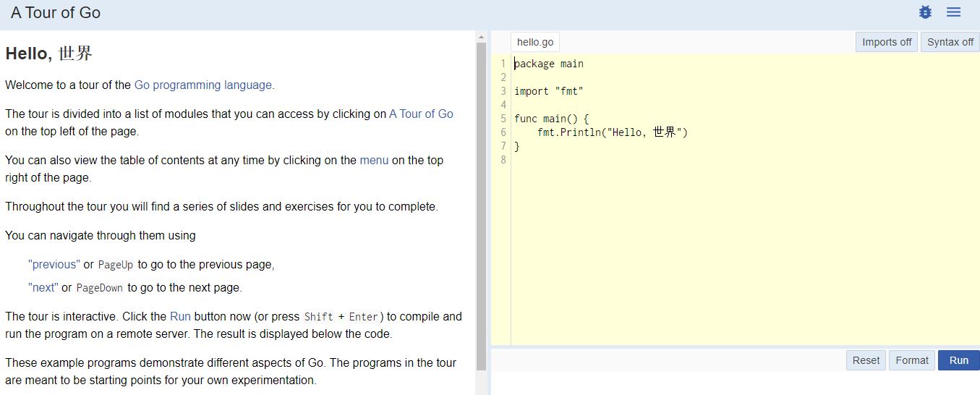Click line number 1 in the gutter

click(x=503, y=64)
